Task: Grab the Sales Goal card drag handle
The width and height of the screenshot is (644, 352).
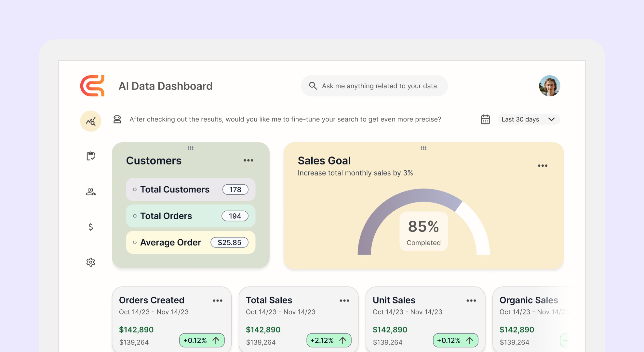Action: pos(423,148)
